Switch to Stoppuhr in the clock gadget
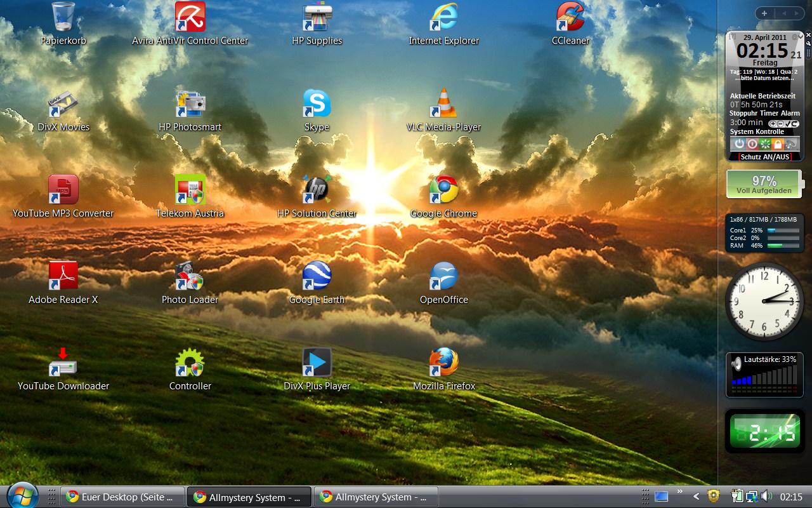 coord(743,113)
